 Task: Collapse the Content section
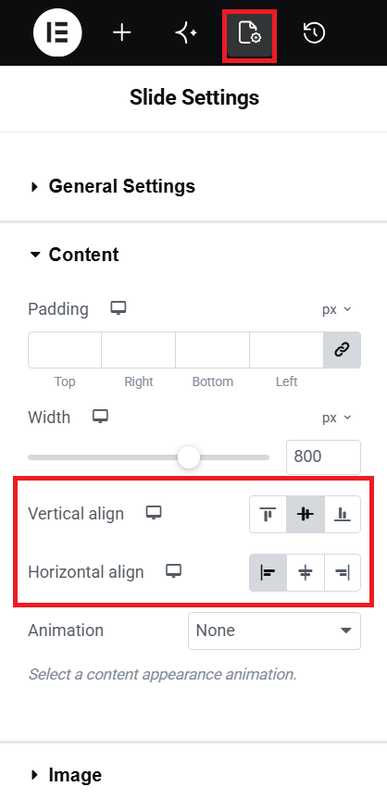(x=74, y=255)
